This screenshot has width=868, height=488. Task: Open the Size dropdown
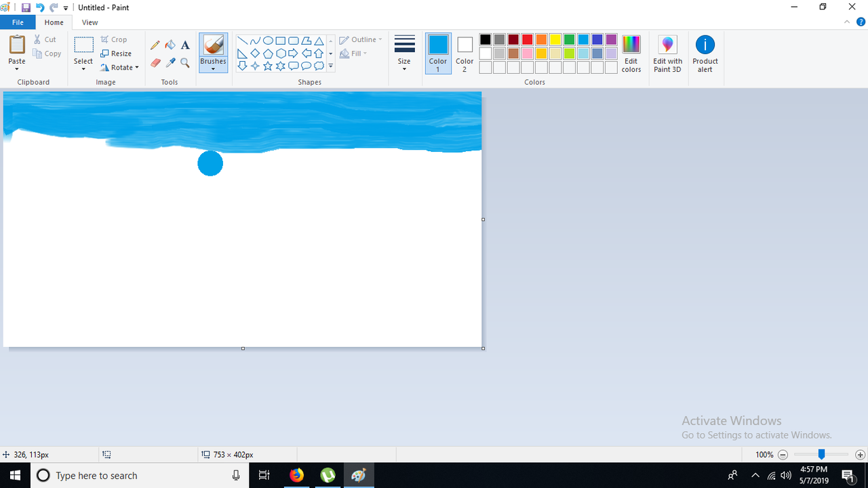(404, 54)
